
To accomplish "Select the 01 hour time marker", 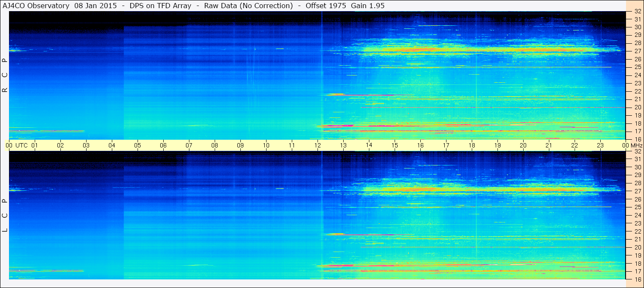I will (35, 145).
